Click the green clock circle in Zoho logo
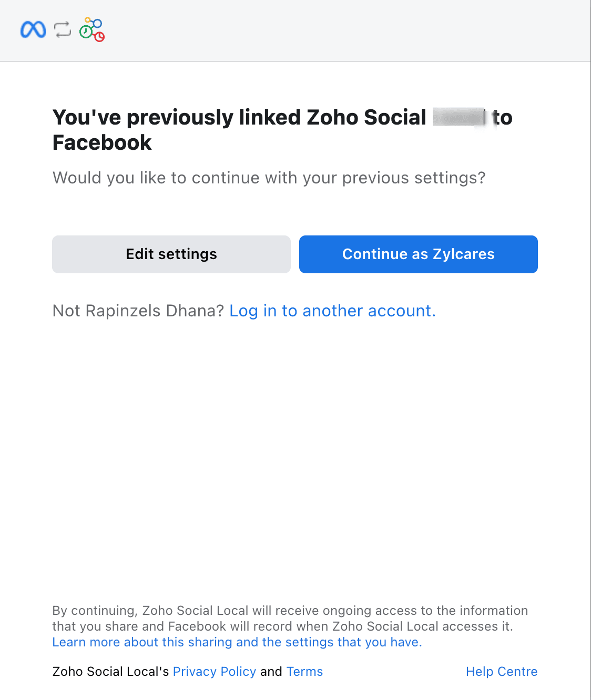591x700 pixels. coord(85,32)
